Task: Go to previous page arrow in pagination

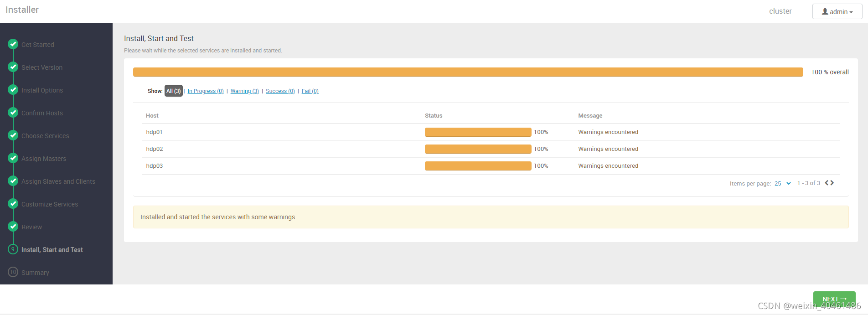Action: [x=827, y=183]
